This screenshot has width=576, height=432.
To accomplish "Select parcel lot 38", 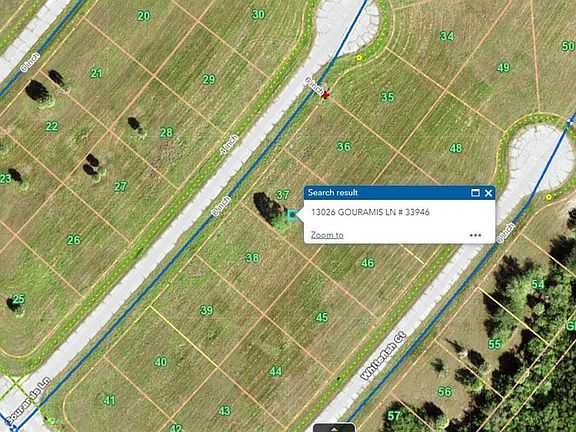I will 252,258.
